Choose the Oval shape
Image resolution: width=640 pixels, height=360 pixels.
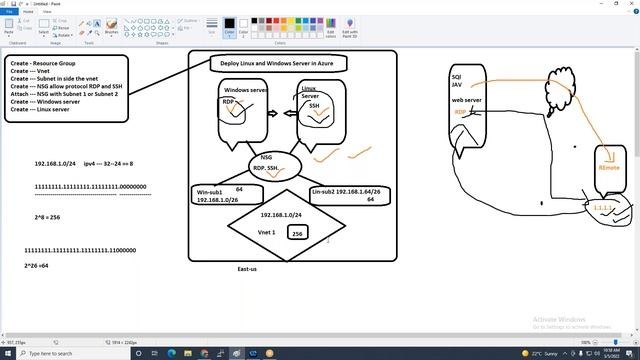140,21
